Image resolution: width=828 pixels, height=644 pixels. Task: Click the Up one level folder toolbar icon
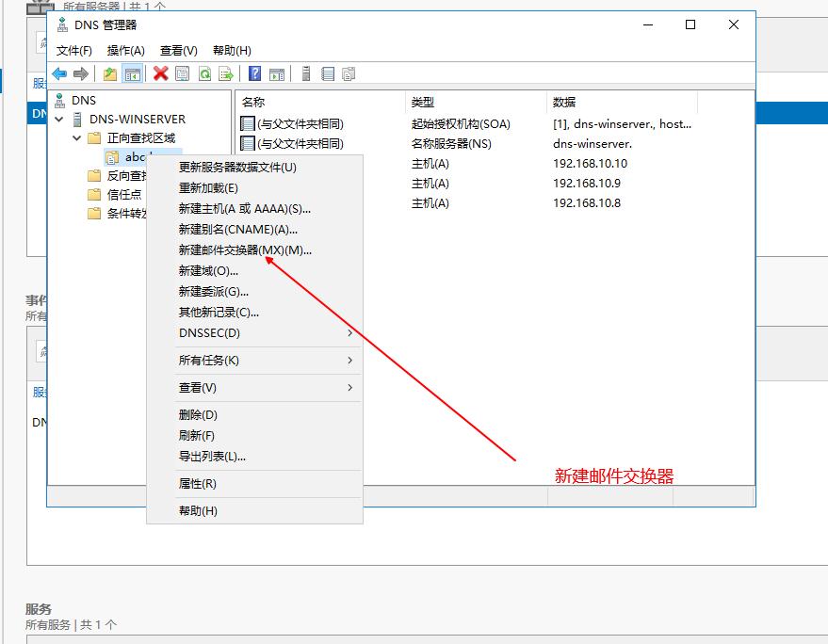108,73
